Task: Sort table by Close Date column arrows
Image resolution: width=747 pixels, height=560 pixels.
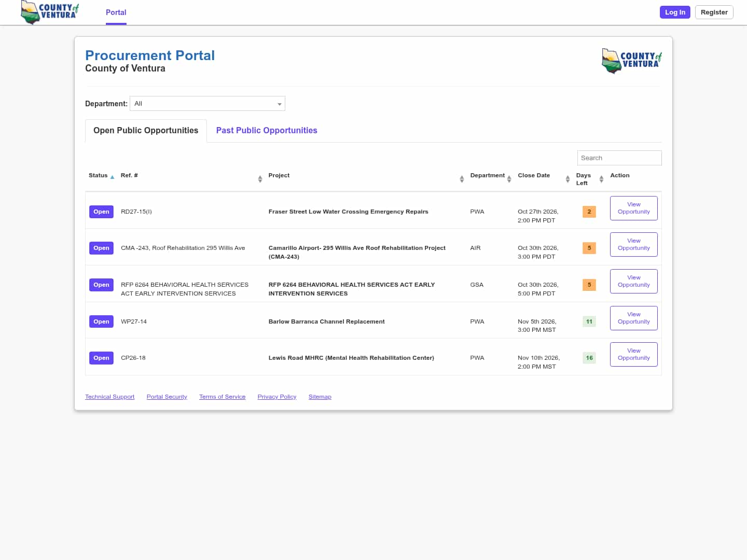Action: click(x=568, y=179)
